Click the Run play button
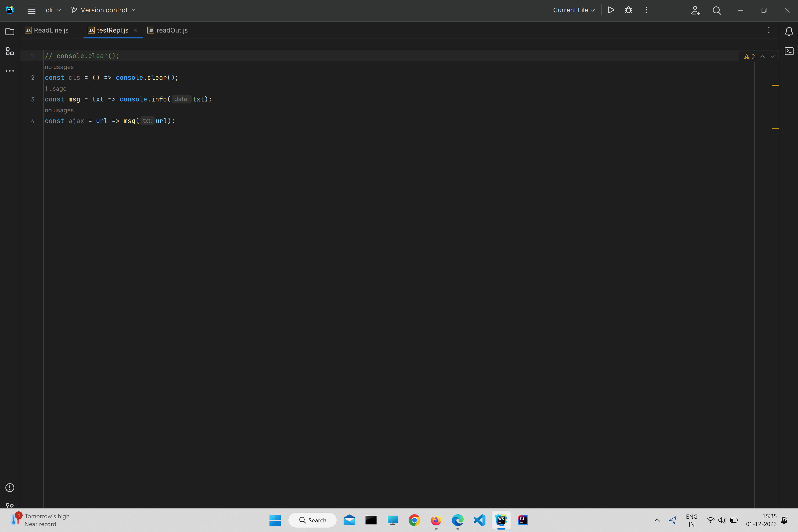The height and width of the screenshot is (532, 798). (x=611, y=10)
